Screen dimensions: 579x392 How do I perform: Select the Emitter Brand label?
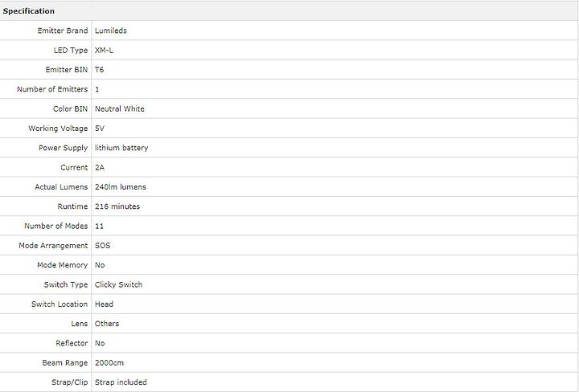click(x=63, y=31)
